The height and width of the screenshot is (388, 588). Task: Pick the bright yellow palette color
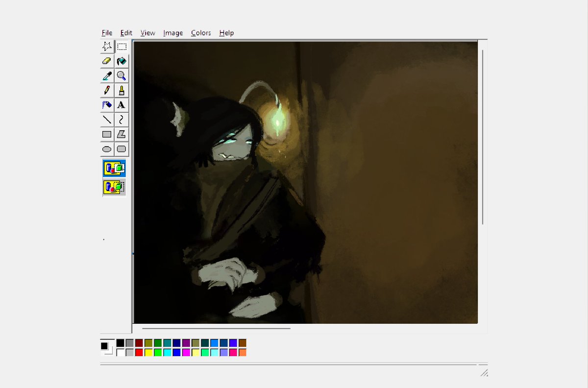[x=148, y=352]
